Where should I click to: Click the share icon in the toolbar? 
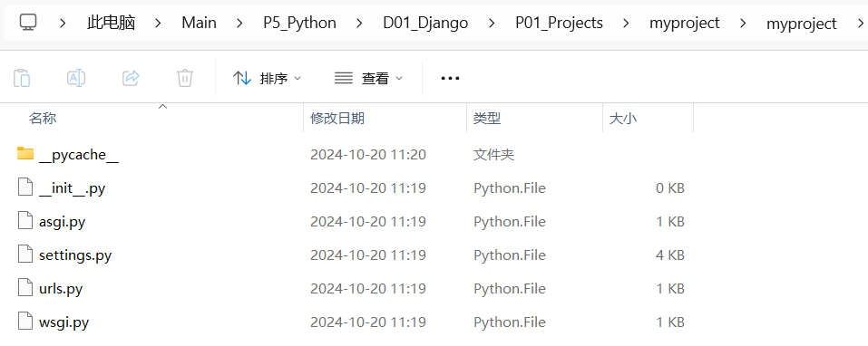(x=131, y=78)
